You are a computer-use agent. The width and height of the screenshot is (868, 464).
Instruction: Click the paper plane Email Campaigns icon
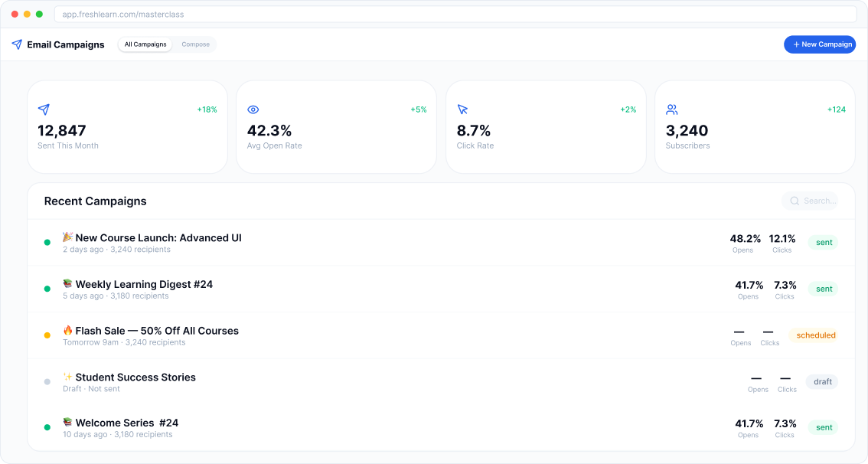pos(17,44)
